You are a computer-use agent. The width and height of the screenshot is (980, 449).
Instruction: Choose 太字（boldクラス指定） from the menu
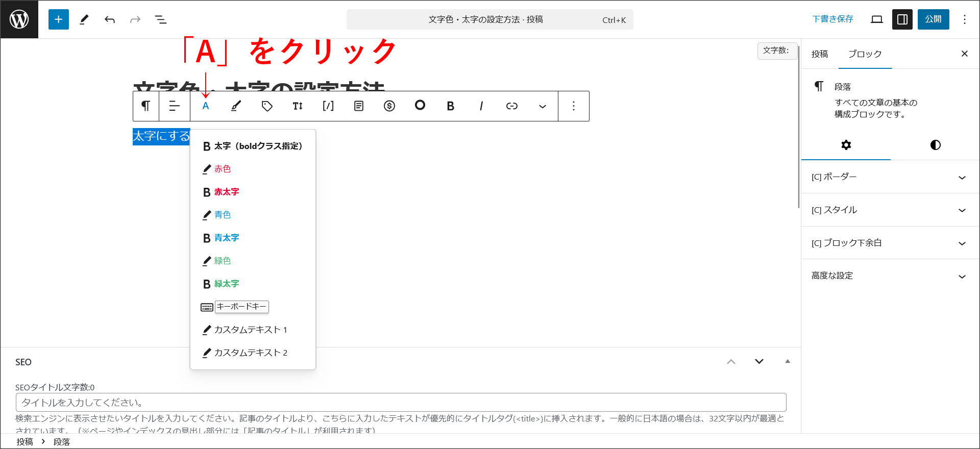coord(253,146)
